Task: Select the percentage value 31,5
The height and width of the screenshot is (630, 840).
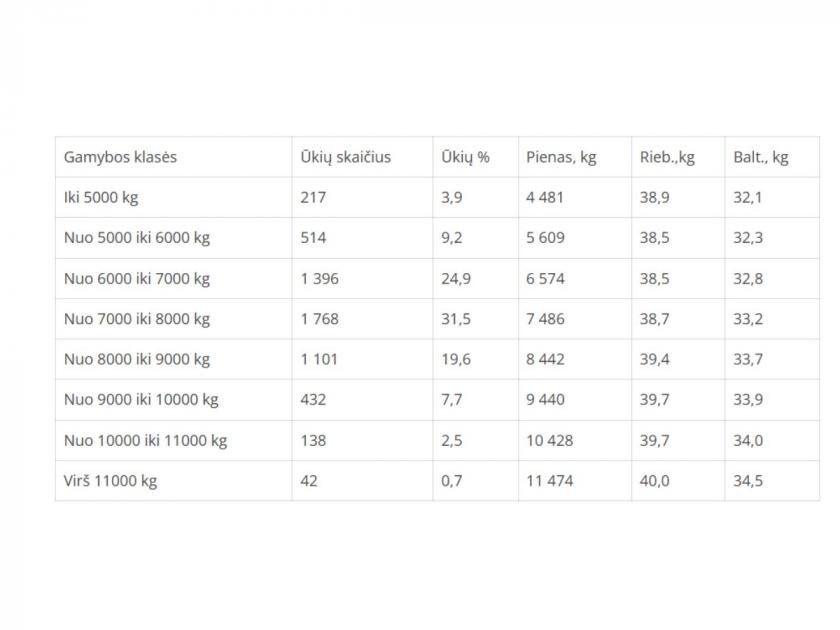Action: (456, 319)
